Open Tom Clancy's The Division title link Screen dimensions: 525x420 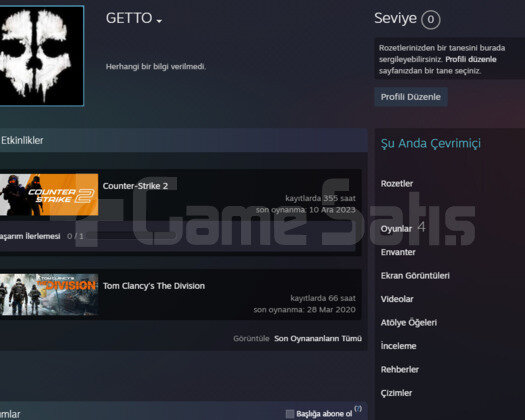tap(154, 286)
